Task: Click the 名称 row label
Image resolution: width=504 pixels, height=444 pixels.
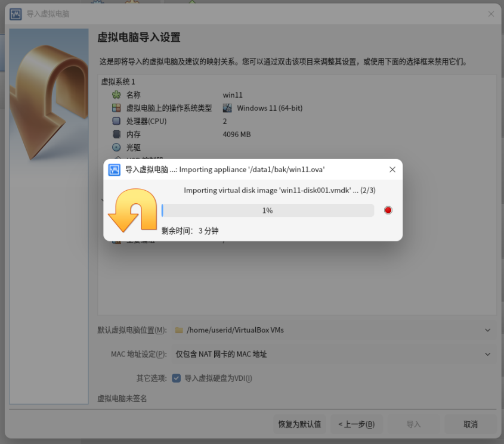Action: click(x=134, y=95)
